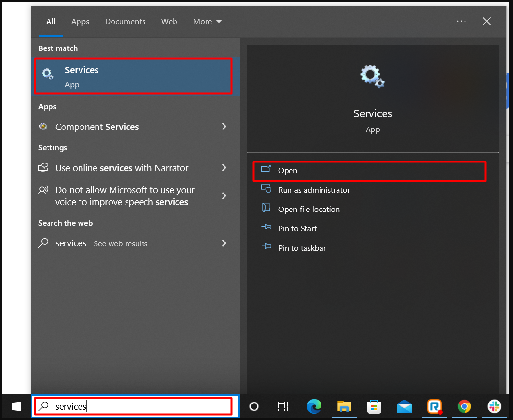Click the Windows Start button

pos(16,406)
